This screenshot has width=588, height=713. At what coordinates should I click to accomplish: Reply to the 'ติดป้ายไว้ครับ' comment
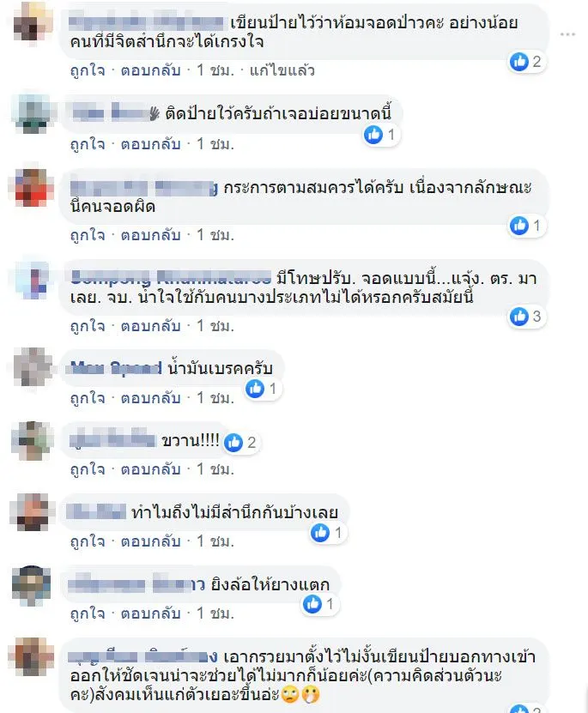150,144
